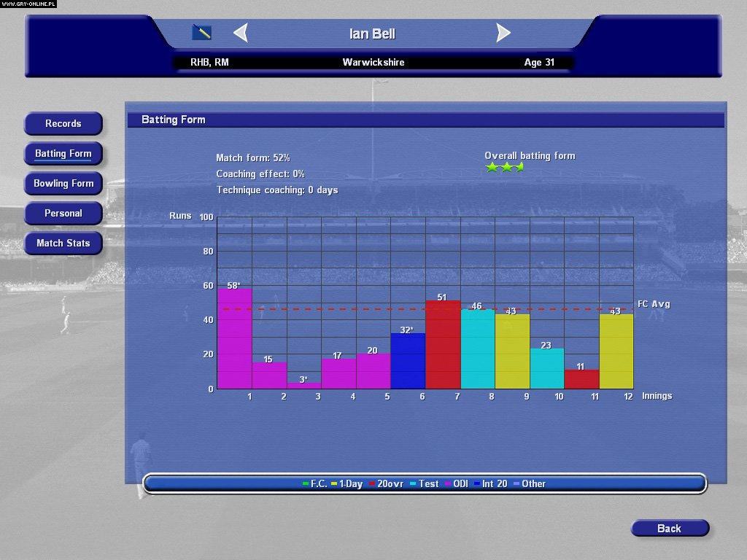The image size is (747, 560).
Task: Select the blue innings 6 bar showing 32*
Action: (408, 361)
